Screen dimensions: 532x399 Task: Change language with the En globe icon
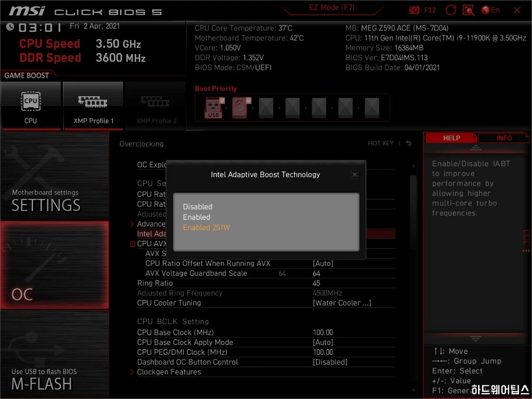490,10
